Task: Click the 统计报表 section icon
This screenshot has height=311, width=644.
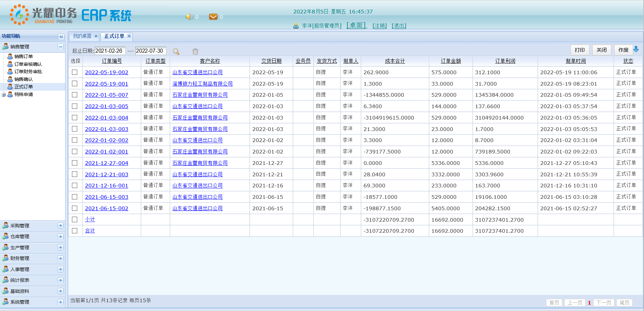Action: (x=5, y=280)
